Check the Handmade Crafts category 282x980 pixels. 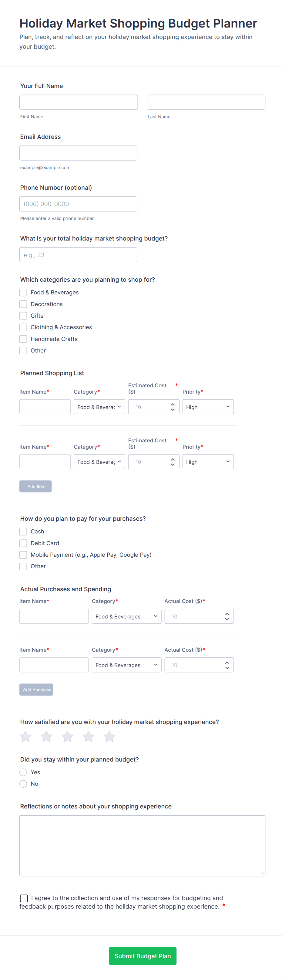click(23, 339)
